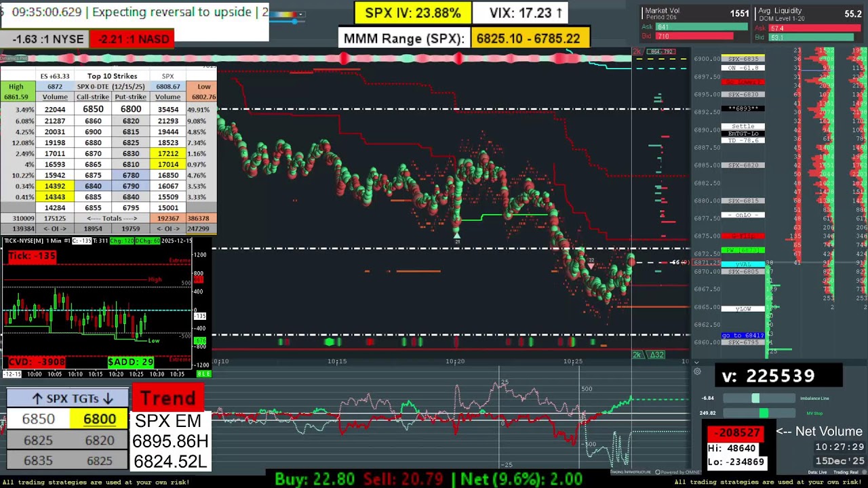The width and height of the screenshot is (868, 488).
Task: Select the 2k badge on the bottom chart axis
Action: (637, 355)
